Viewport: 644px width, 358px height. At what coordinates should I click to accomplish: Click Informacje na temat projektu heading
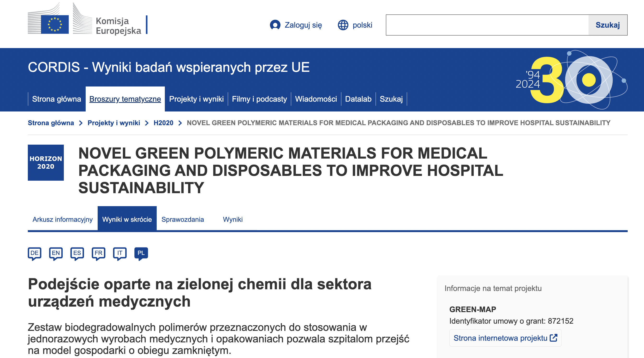pyautogui.click(x=493, y=288)
